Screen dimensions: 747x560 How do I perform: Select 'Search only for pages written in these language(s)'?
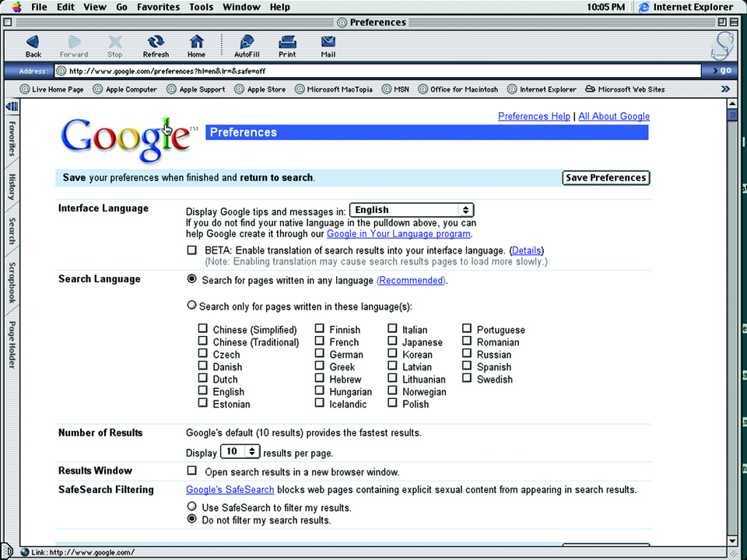click(x=191, y=305)
